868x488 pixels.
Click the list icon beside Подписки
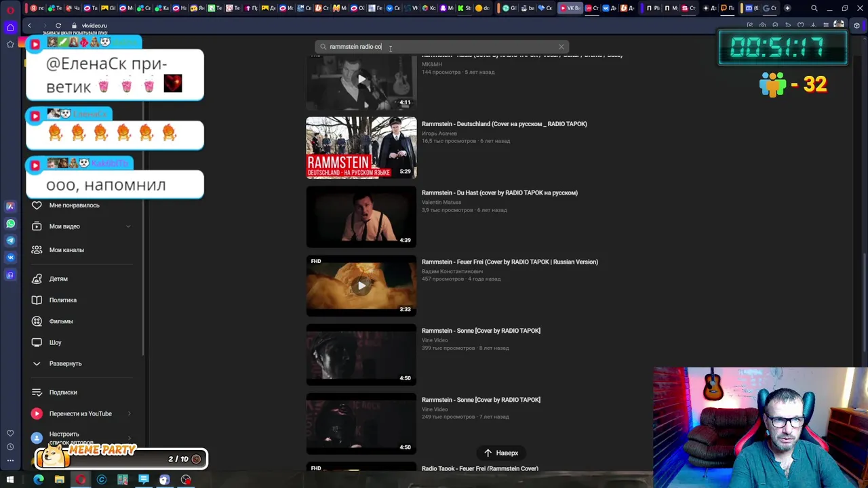coord(37,392)
